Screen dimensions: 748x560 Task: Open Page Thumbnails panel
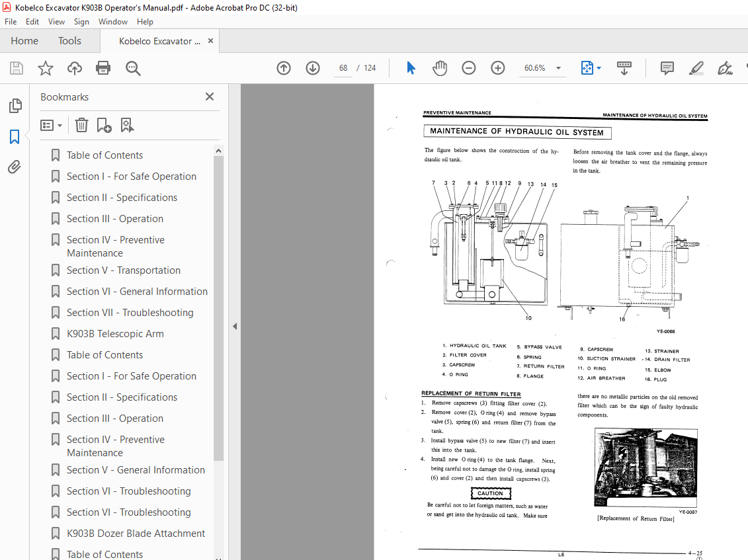(x=15, y=105)
